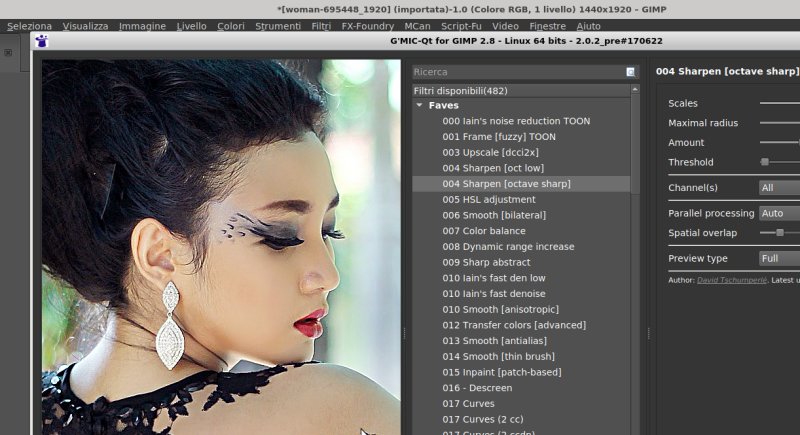Adjust the Amount slider
800x435 pixels.
pyautogui.click(x=780, y=143)
